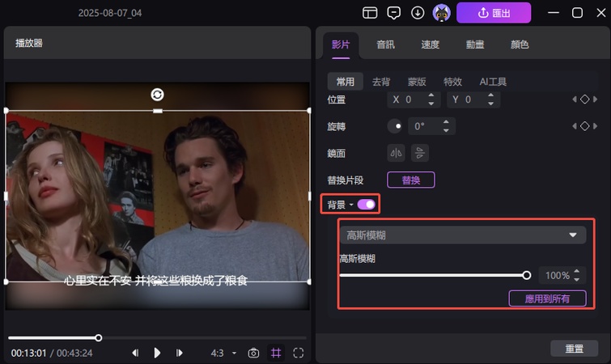The width and height of the screenshot is (611, 364).
Task: Decrease blur percentage with down arrow
Action: click(x=577, y=280)
